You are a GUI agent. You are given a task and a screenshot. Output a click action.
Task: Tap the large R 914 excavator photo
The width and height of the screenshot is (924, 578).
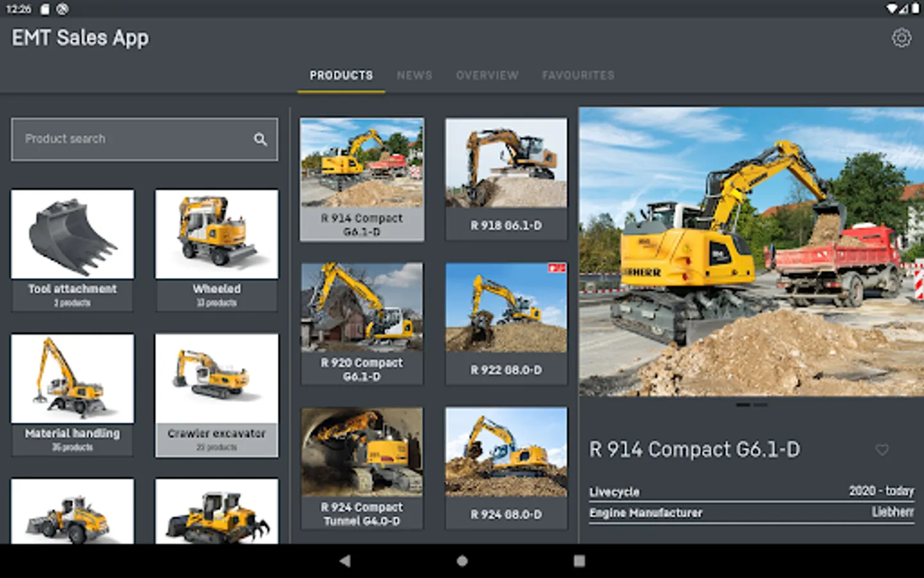(x=751, y=251)
